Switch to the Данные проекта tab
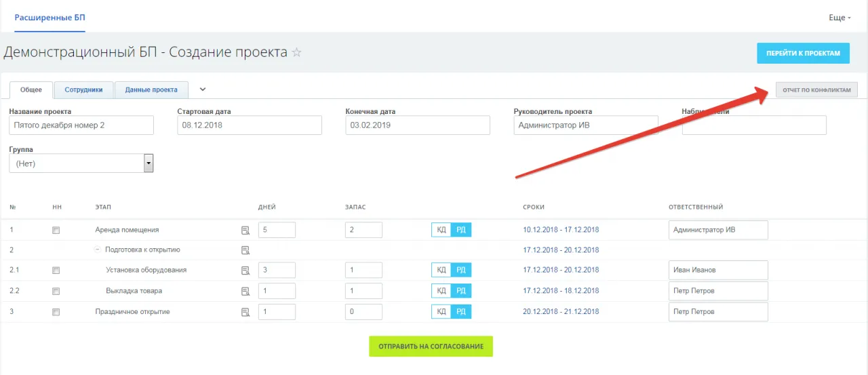 (x=151, y=90)
